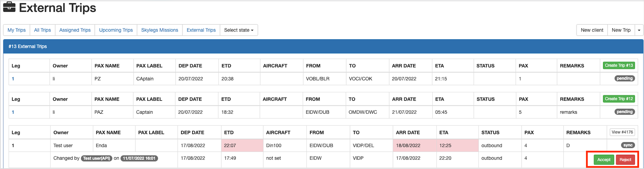Open the My Trips tab
644x169 pixels.
16,30
